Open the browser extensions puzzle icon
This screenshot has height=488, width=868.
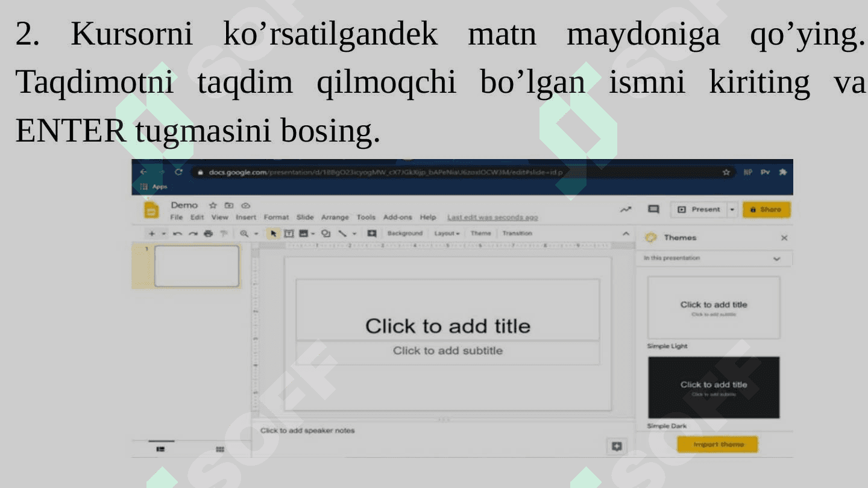click(782, 172)
